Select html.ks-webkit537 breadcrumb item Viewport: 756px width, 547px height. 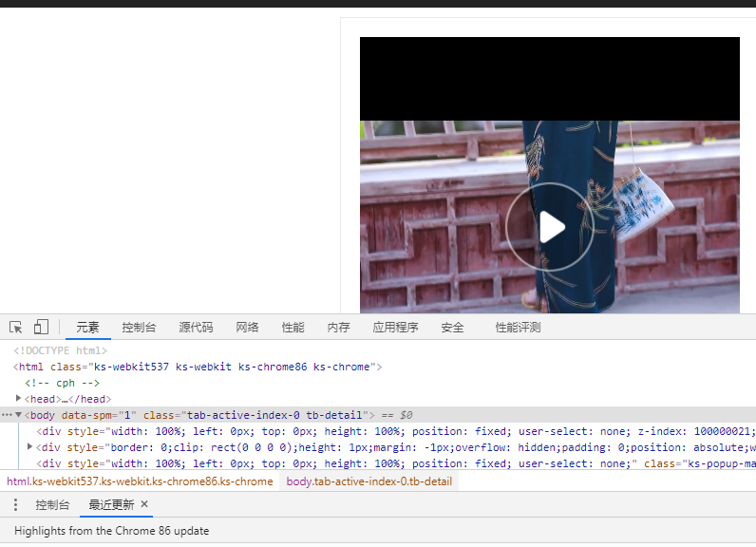140,481
